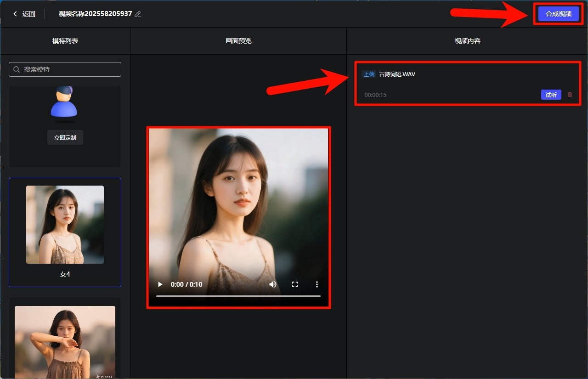588x379 pixels.
Task: Enter fullscreen on the preview player
Action: (295, 284)
